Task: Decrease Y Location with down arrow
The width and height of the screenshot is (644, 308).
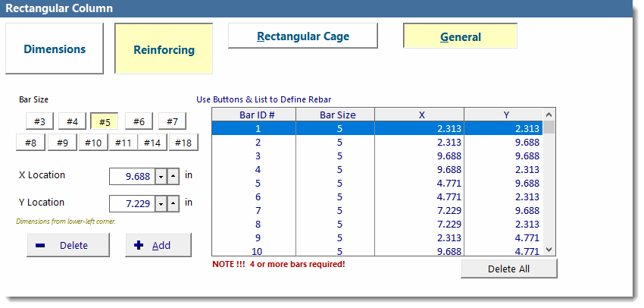Action: pos(160,203)
